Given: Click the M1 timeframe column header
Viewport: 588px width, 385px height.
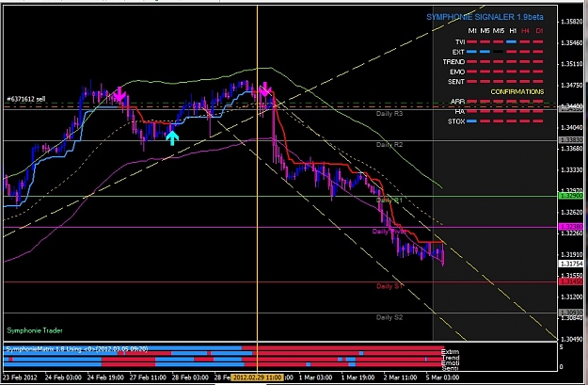Looking at the screenshot, I should [x=472, y=31].
